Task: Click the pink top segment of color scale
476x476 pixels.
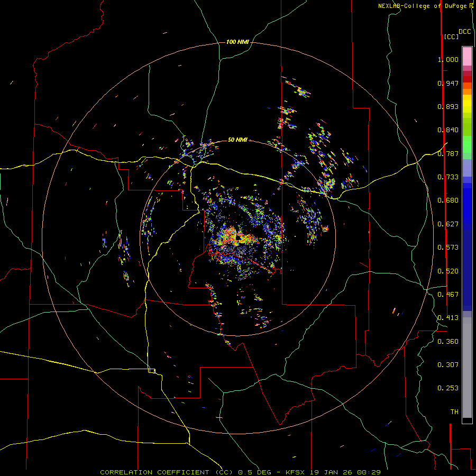Action: click(467, 56)
